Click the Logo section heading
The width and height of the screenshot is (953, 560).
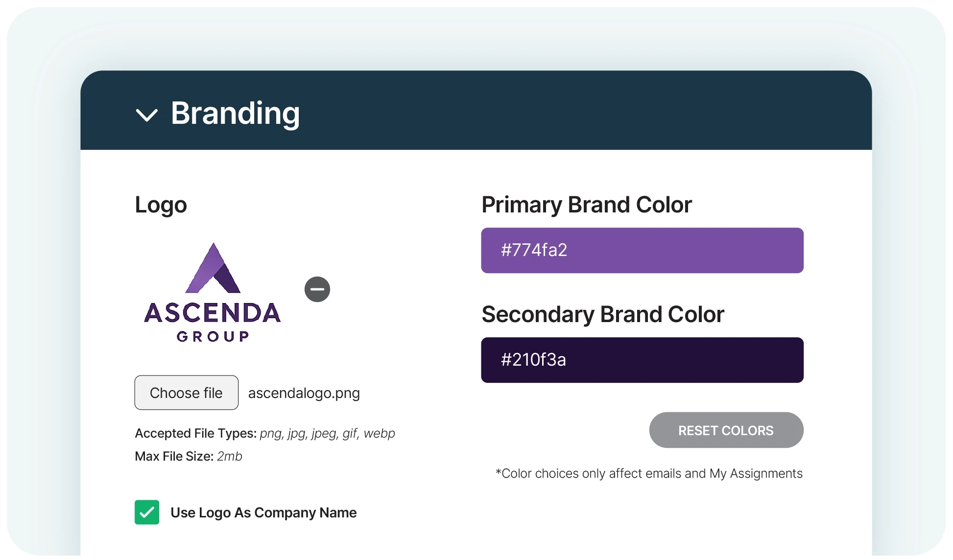161,205
